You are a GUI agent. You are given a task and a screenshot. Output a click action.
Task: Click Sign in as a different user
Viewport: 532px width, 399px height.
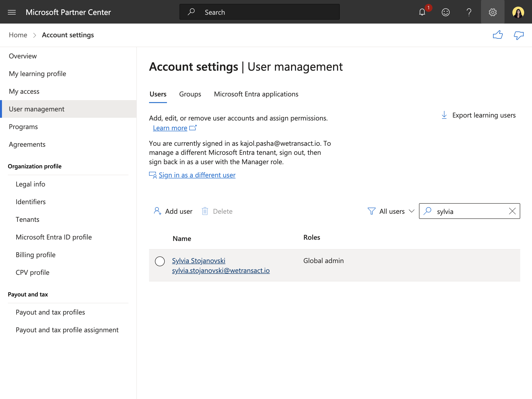coord(197,175)
